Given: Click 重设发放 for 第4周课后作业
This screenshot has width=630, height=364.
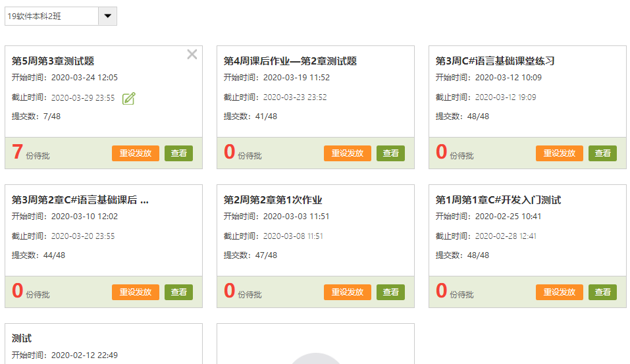Looking at the screenshot, I should tap(348, 153).
